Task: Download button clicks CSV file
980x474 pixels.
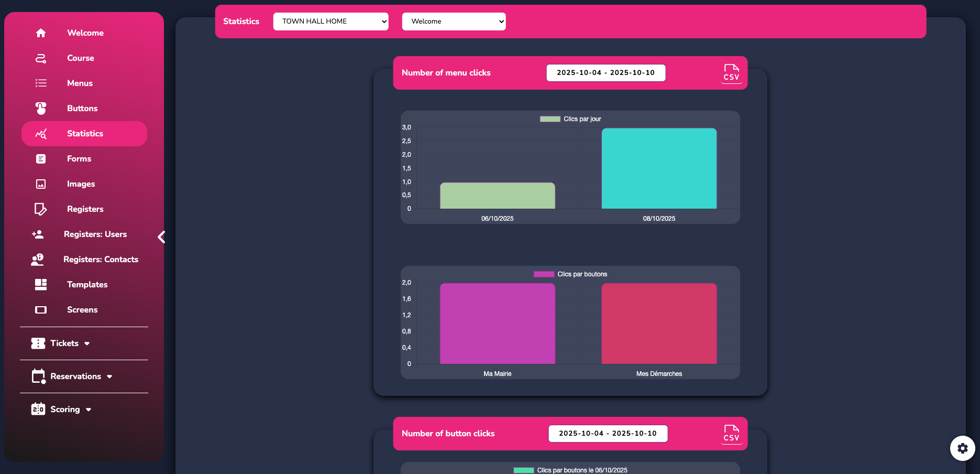Action: pos(731,434)
